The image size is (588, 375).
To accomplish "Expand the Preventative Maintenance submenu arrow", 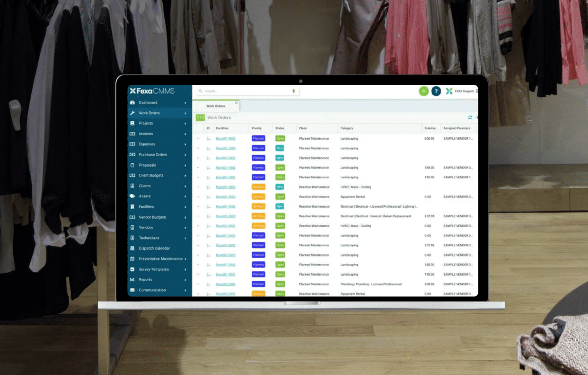I will click(x=185, y=259).
